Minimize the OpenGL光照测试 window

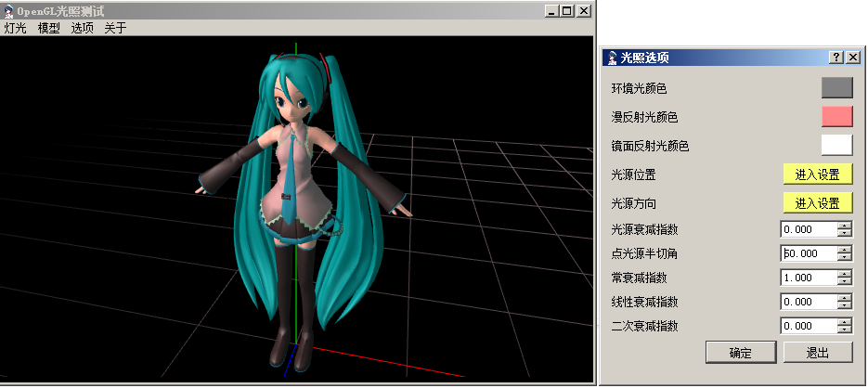click(551, 11)
